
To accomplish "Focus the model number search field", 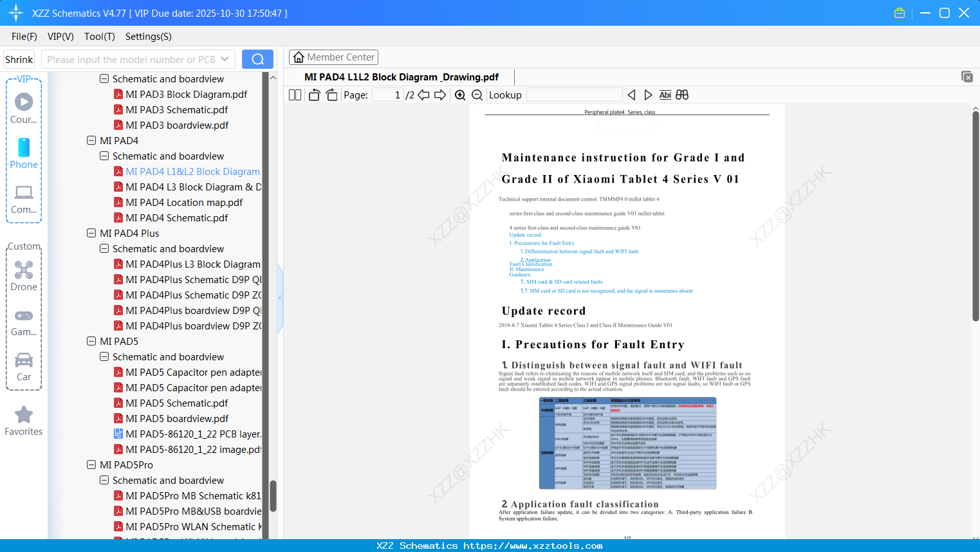I will (x=131, y=59).
